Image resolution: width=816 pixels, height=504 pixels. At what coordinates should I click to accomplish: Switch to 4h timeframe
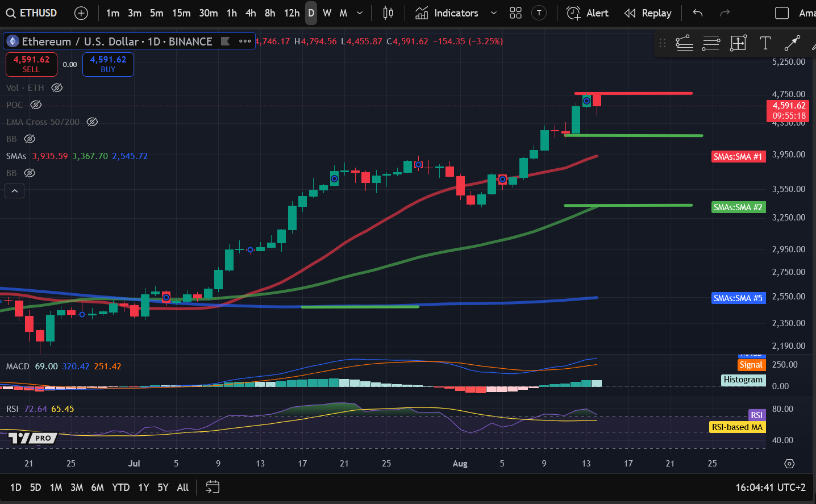point(251,13)
